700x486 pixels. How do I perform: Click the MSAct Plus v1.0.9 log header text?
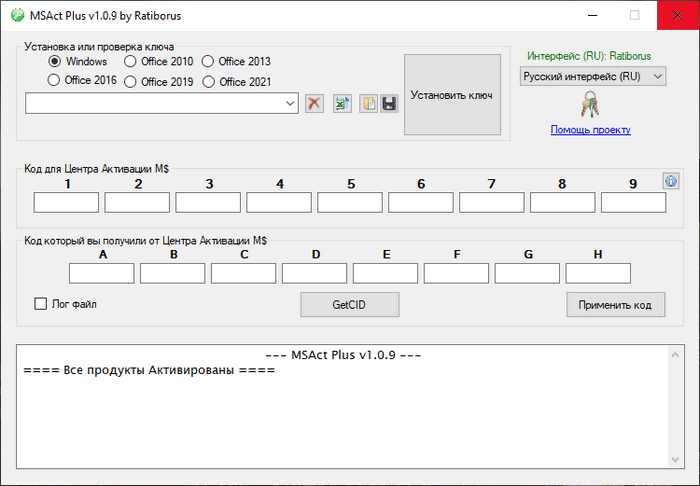tap(343, 355)
